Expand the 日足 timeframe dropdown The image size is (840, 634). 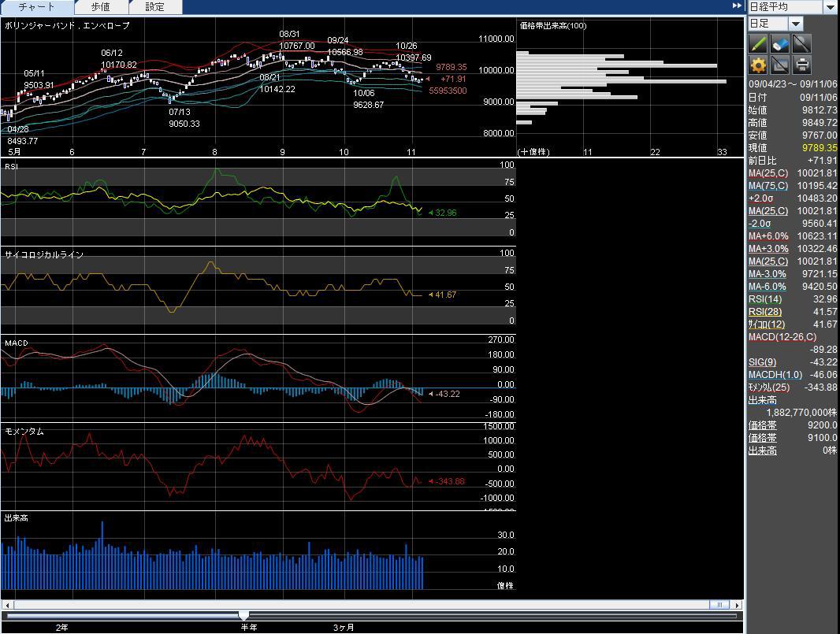click(796, 24)
